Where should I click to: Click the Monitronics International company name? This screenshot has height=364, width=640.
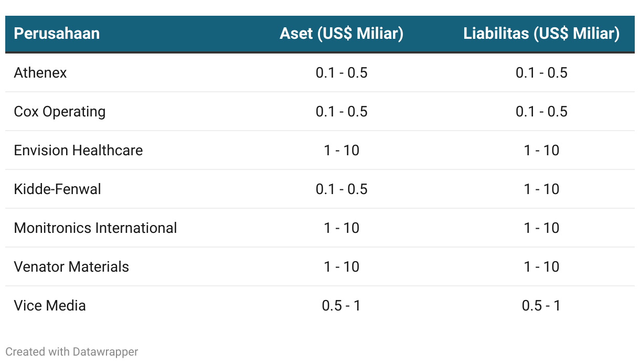(95, 228)
